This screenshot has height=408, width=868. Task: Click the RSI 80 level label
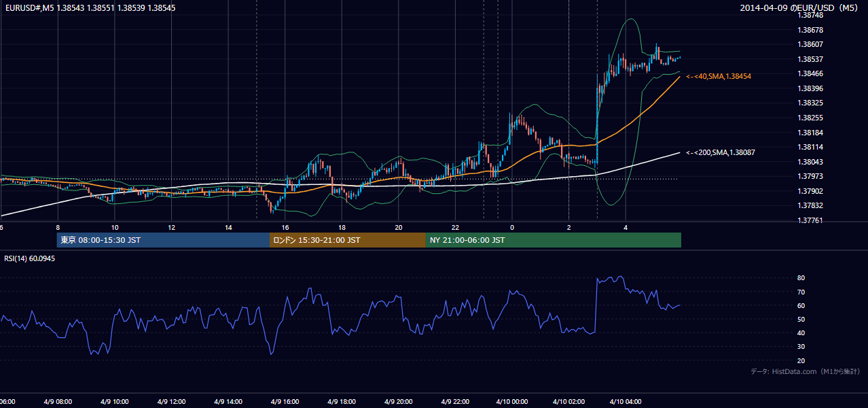[x=801, y=278]
